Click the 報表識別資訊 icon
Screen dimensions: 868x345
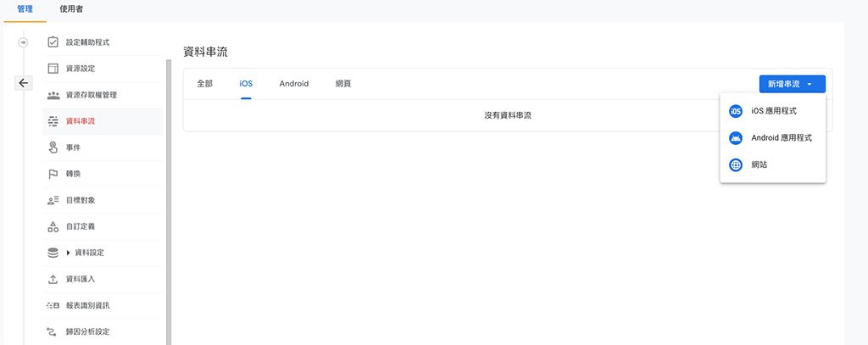pyautogui.click(x=53, y=305)
